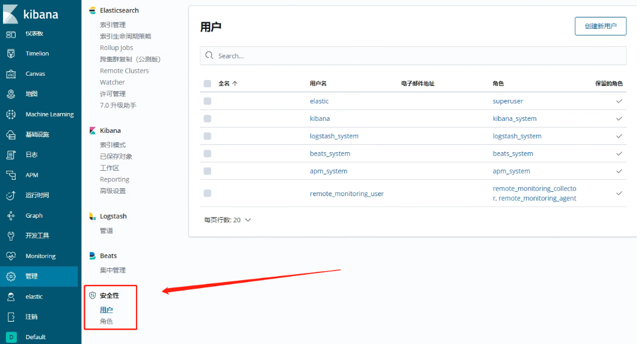The width and height of the screenshot is (644, 344).
Task: Open the Timelion sidebar icon
Action: click(11, 54)
